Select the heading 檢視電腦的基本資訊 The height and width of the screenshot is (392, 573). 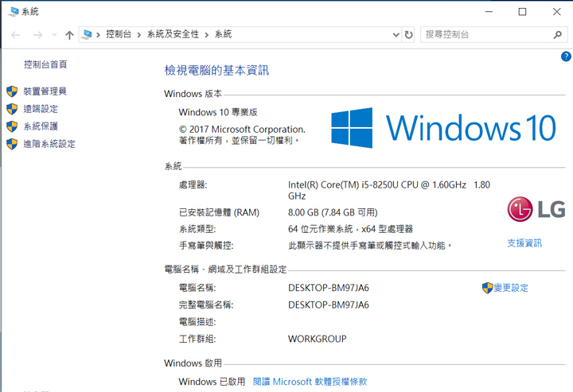pyautogui.click(x=216, y=70)
